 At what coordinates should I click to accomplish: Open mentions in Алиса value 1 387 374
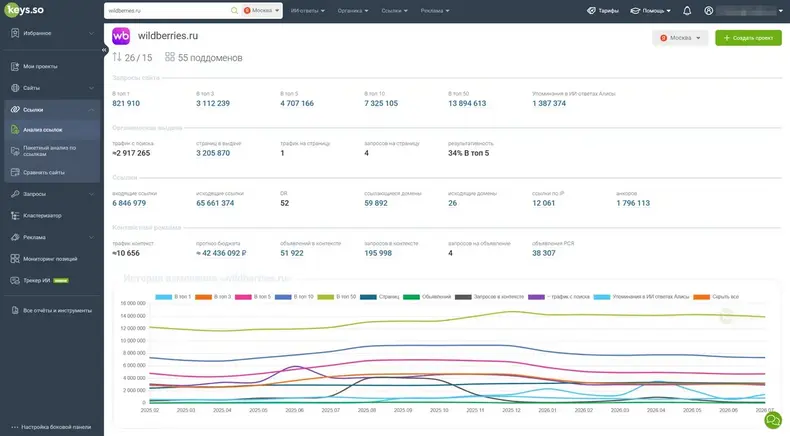click(x=549, y=103)
